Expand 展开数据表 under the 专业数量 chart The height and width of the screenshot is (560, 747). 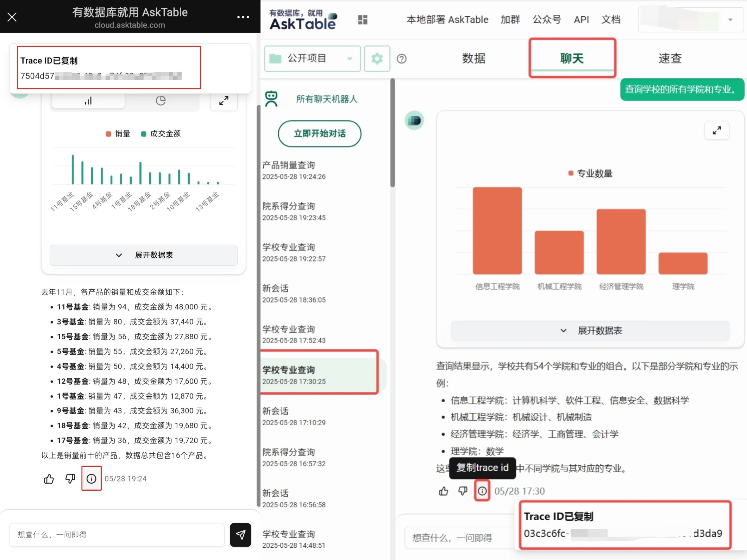point(590,331)
